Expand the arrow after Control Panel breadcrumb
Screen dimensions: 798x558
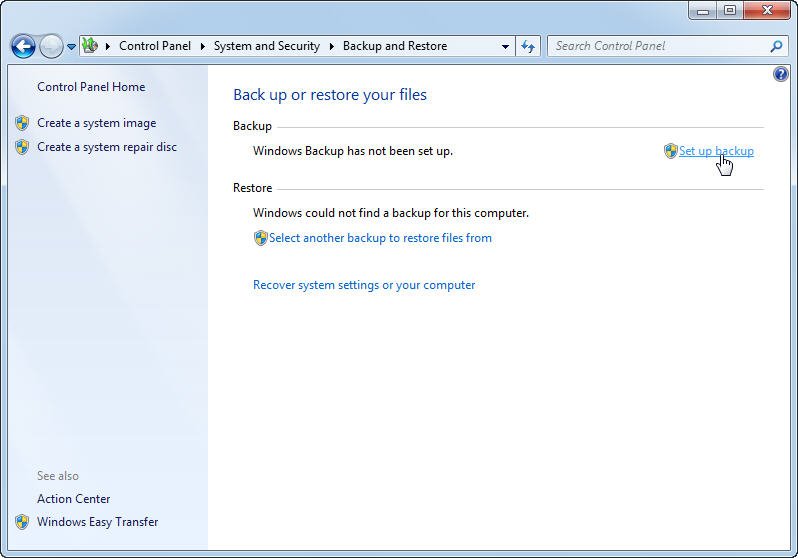coord(203,46)
